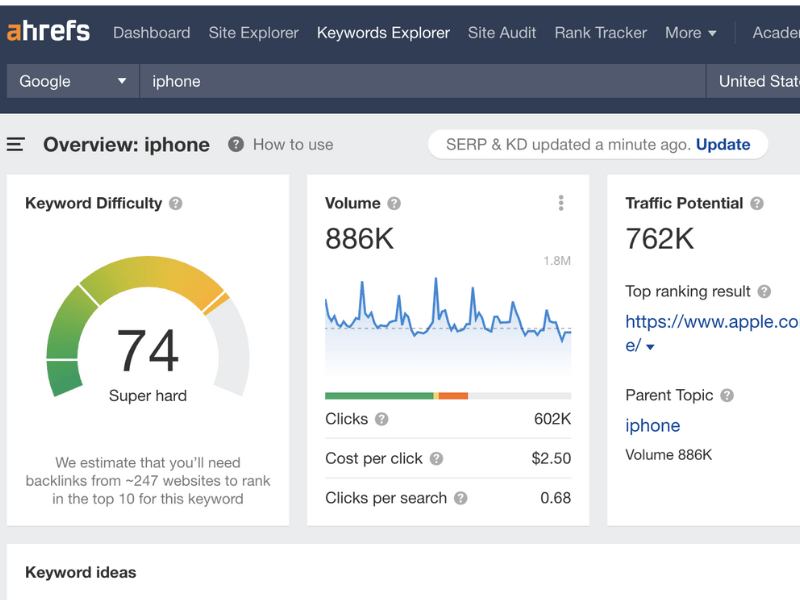
Task: Click the Clicks help icon
Action: [382, 419]
